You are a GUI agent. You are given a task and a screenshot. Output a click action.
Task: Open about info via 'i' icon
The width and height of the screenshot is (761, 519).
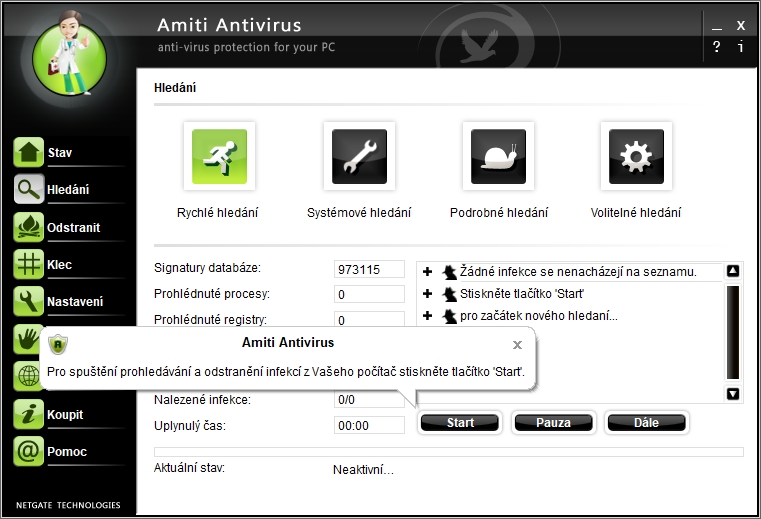741,47
